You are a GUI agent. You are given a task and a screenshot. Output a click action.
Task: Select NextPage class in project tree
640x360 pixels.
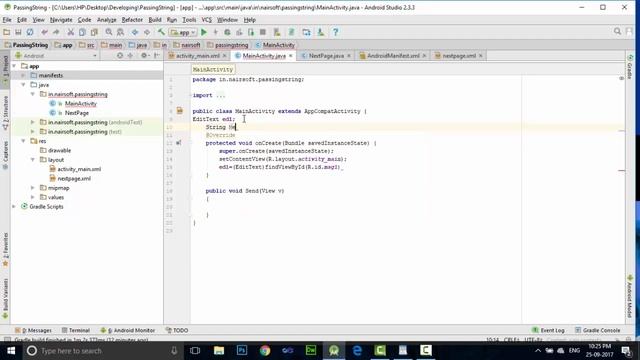pos(77,113)
